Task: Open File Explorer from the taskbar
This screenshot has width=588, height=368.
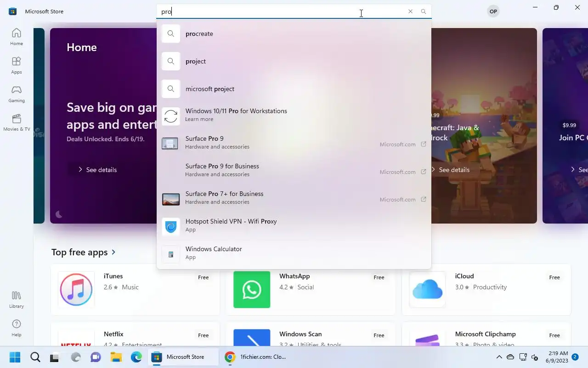Action: tap(116, 357)
